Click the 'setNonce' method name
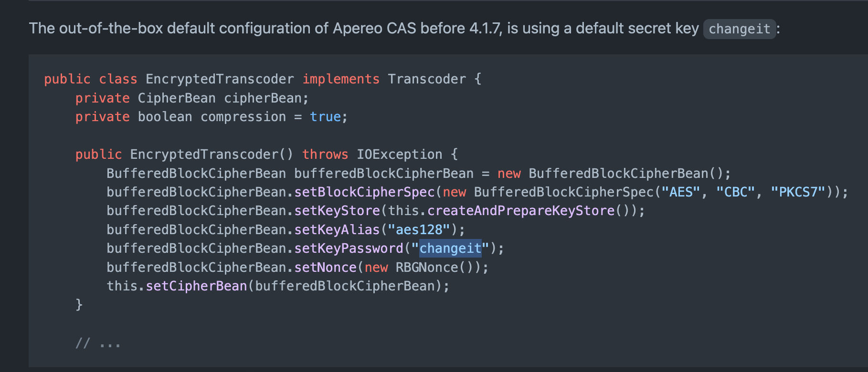Viewport: 868px width, 372px height. pyautogui.click(x=325, y=268)
